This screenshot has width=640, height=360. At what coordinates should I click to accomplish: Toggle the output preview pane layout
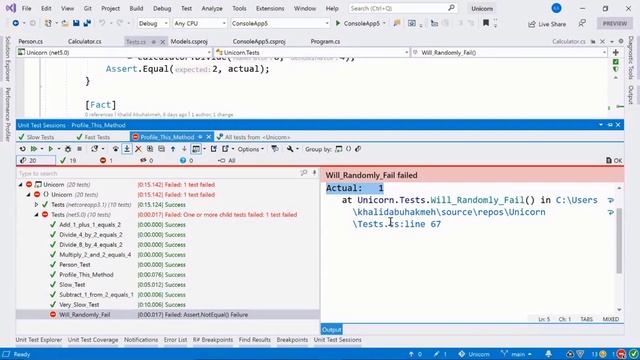tap(196, 149)
